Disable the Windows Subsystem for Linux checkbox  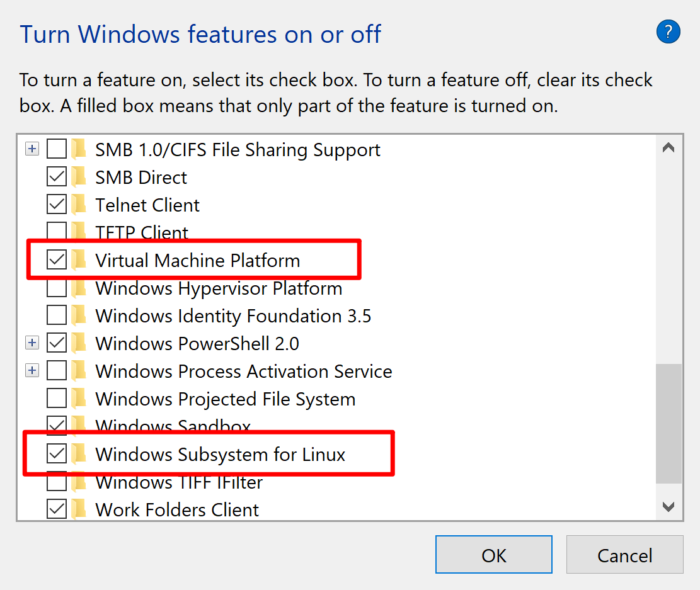[57, 454]
